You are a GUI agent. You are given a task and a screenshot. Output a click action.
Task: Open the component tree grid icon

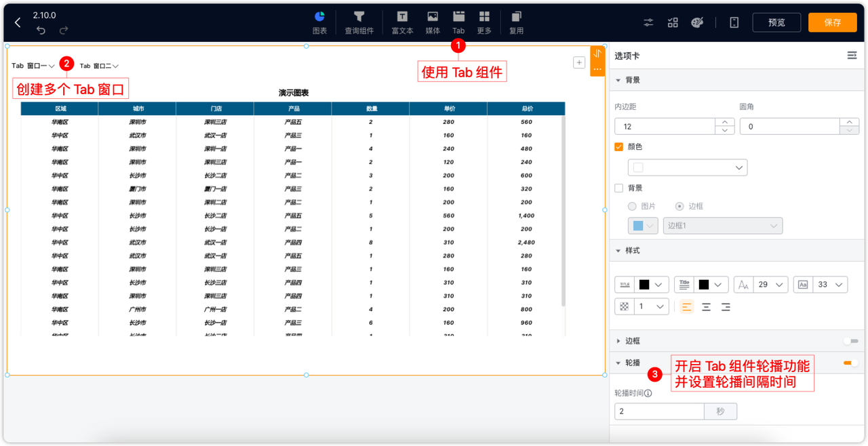(673, 22)
